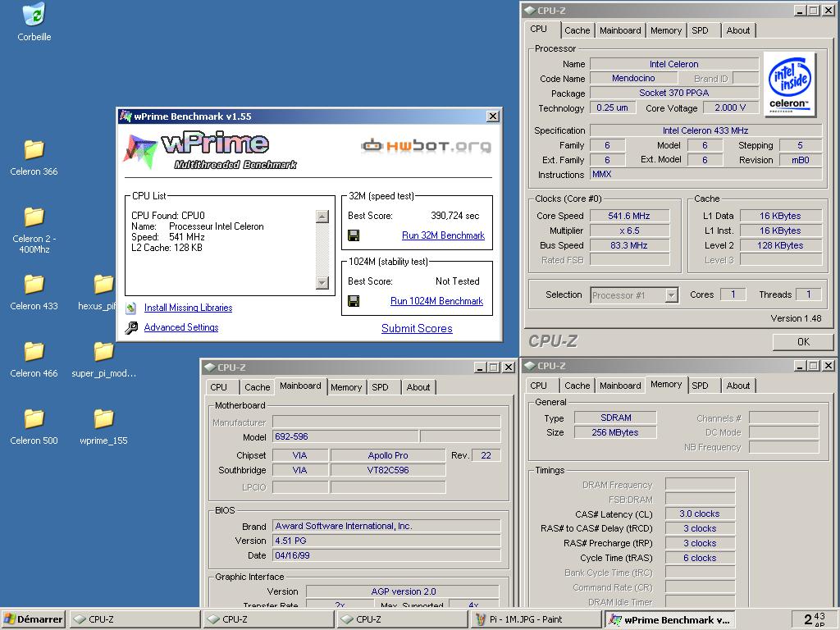Click the Specification field Intel Celeron 433 MHz
The image size is (840, 630).
click(705, 130)
